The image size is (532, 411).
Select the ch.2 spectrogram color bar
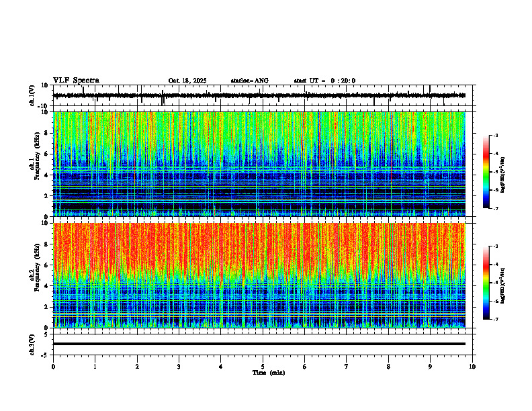tap(486, 283)
